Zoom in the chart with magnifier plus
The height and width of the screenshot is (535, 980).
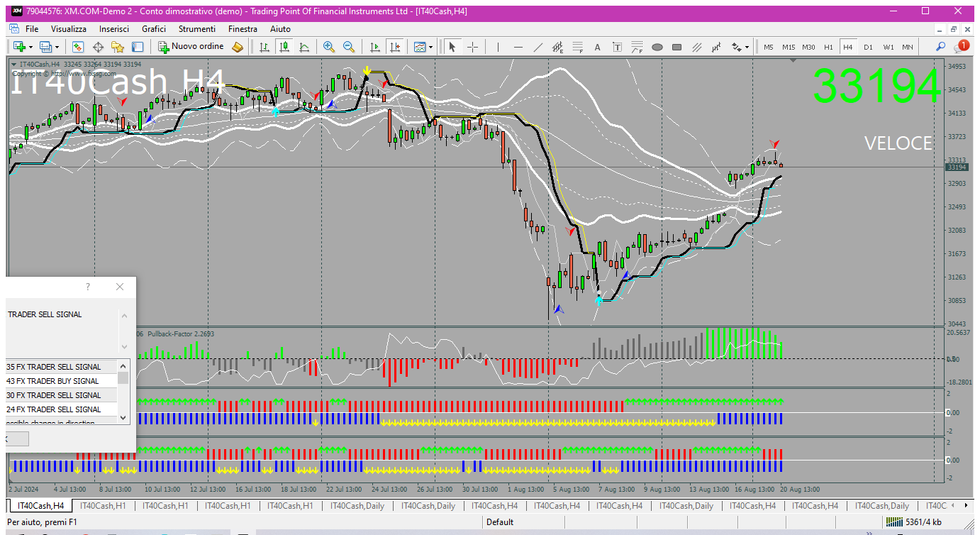[329, 47]
